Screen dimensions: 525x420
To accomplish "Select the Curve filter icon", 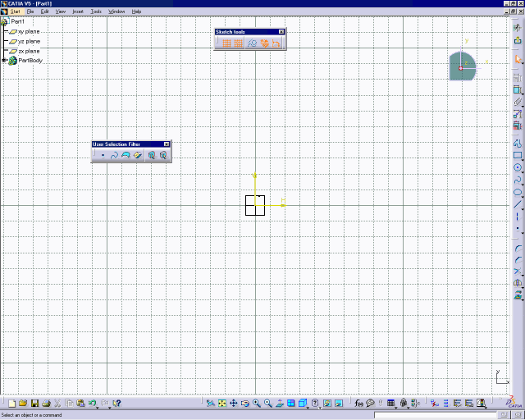I will (x=114, y=155).
